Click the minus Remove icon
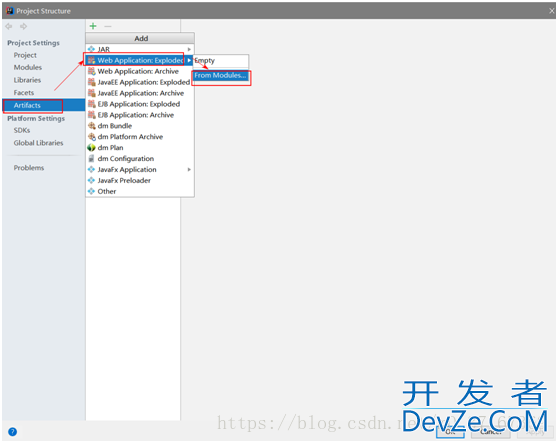 (108, 26)
